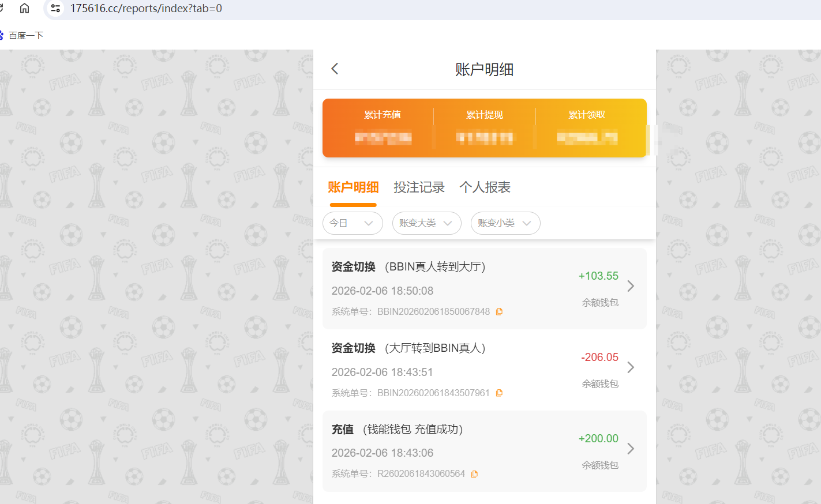Open details of the +200.00 recharge record

click(x=630, y=448)
